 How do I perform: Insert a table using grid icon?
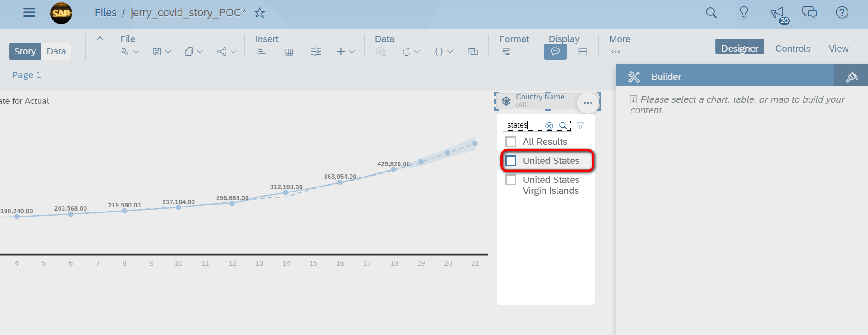pos(289,52)
